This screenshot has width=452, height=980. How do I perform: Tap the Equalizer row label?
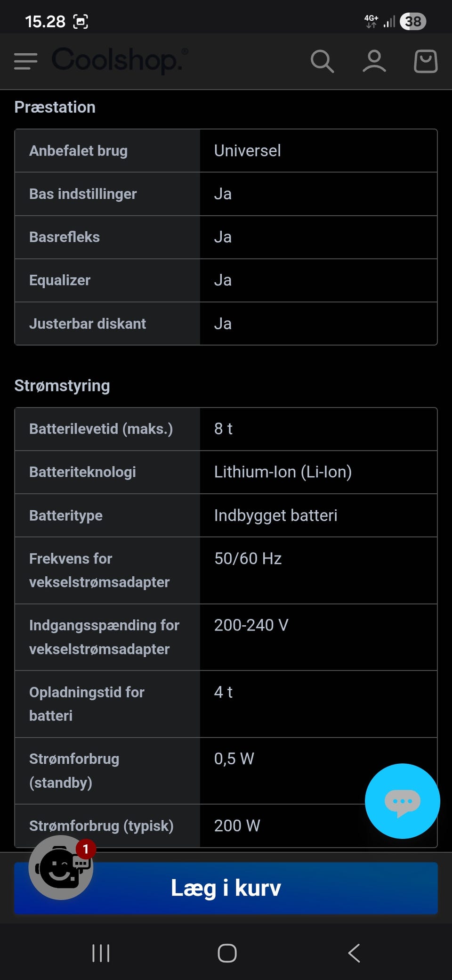click(60, 280)
